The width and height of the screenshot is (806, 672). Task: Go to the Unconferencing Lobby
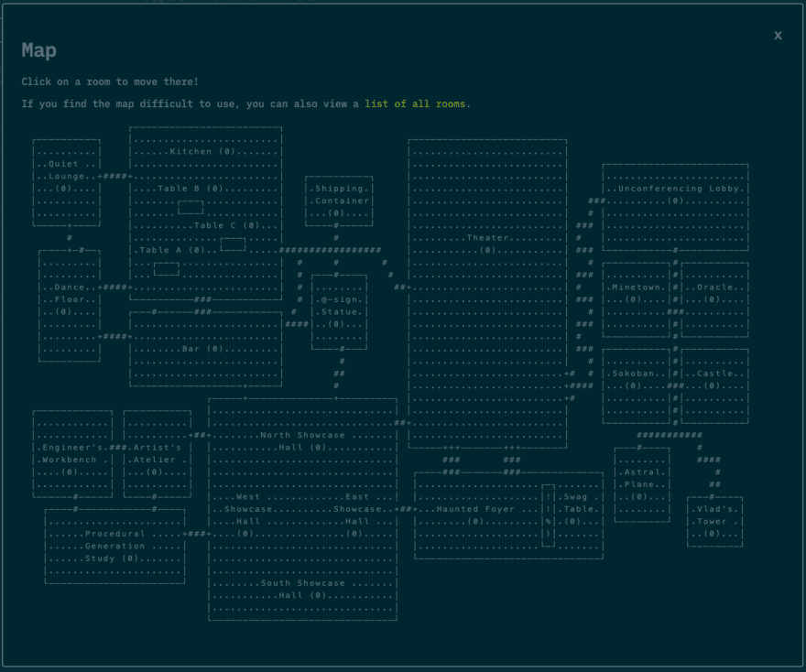[675, 207]
